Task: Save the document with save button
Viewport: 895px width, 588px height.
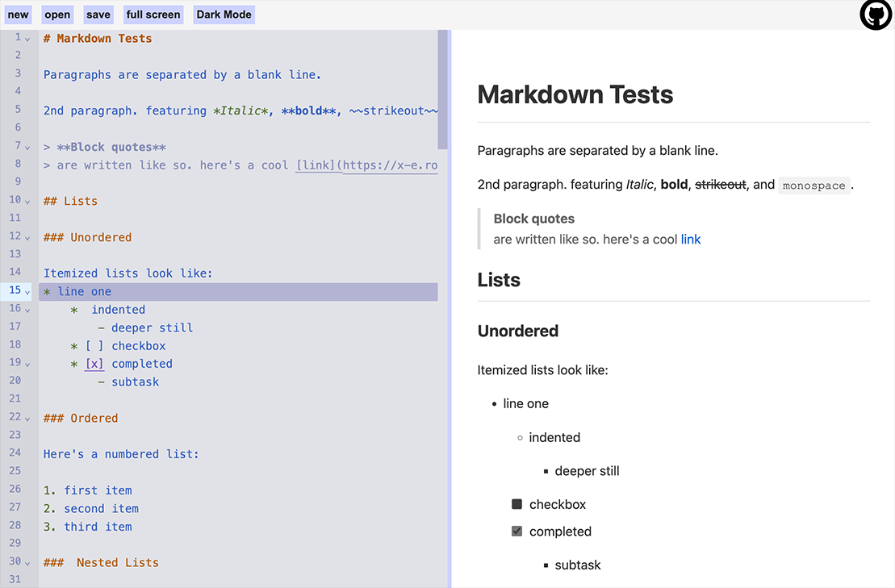Action: pos(98,15)
